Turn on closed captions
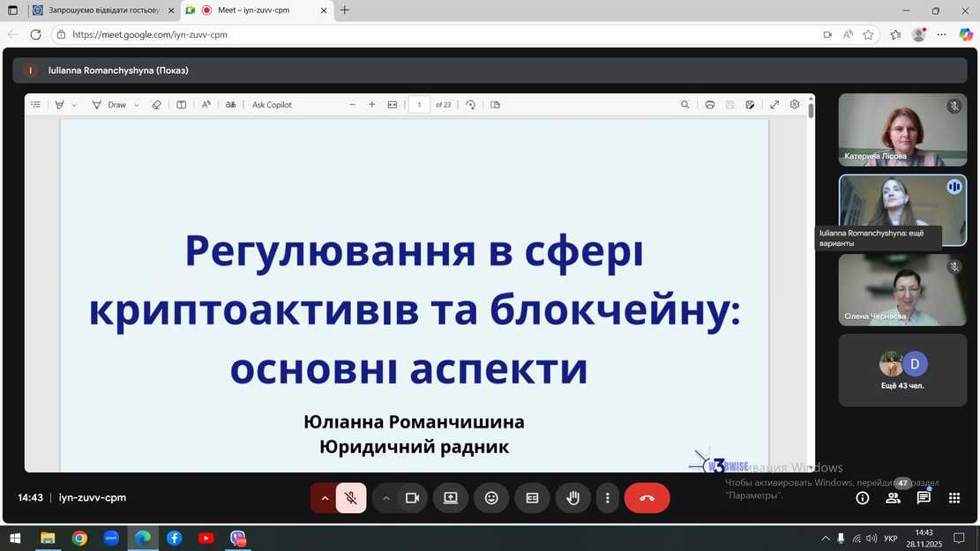Image resolution: width=980 pixels, height=551 pixels. click(532, 498)
